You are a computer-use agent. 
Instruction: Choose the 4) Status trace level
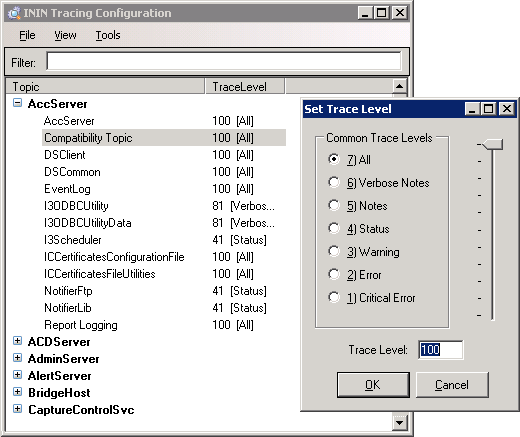coord(334,228)
